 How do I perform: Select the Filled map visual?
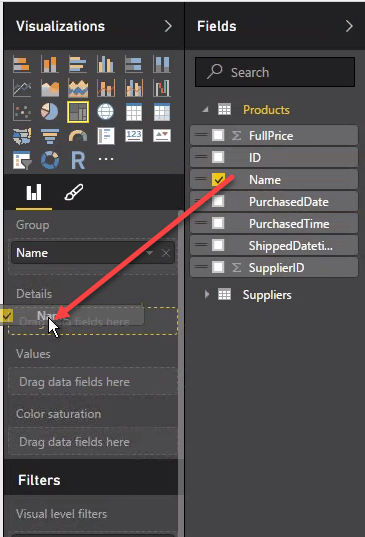pos(22,136)
